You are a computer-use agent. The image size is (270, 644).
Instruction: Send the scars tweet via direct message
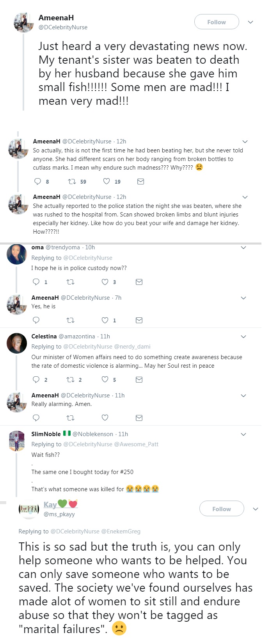[141, 181]
